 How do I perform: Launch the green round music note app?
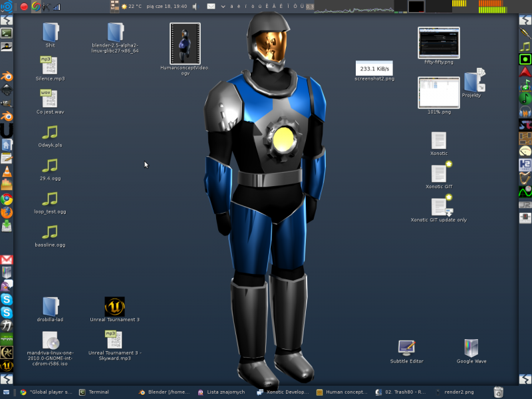coord(525,98)
